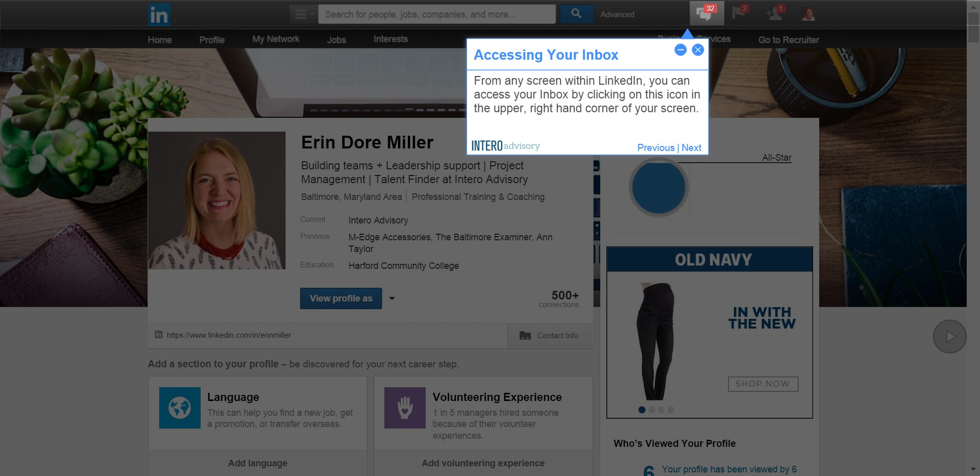Click the blue search magnifier button

click(576, 14)
